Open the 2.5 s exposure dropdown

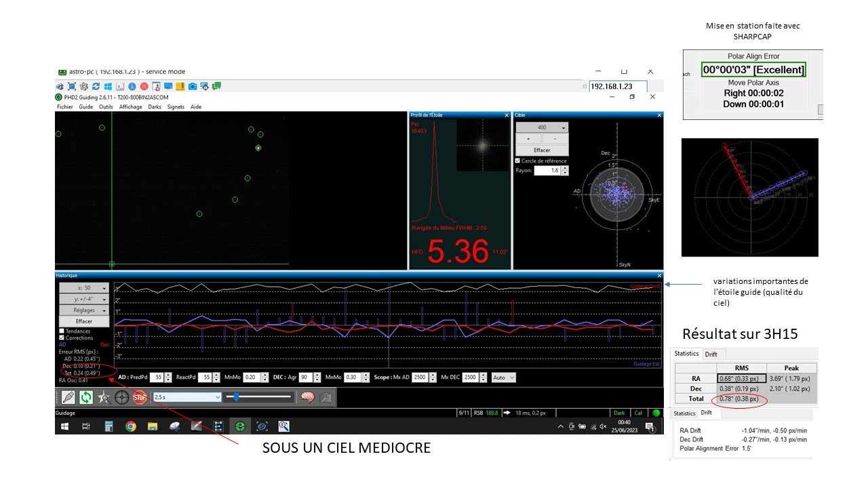187,397
